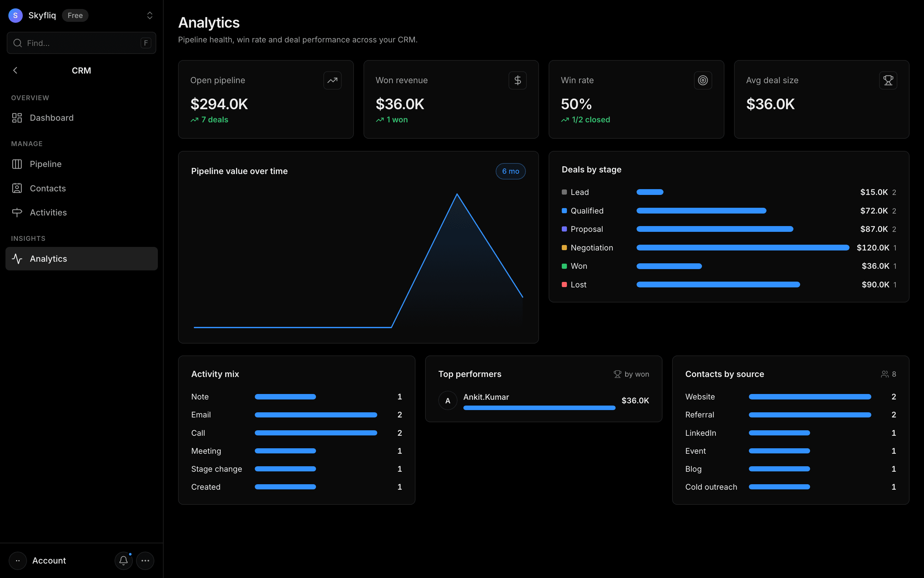Click the by won trophy icon
The image size is (924, 578).
coord(617,374)
